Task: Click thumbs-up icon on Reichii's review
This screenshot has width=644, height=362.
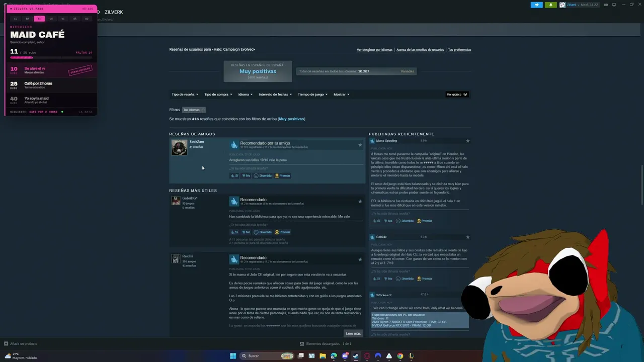Action: pos(234,259)
